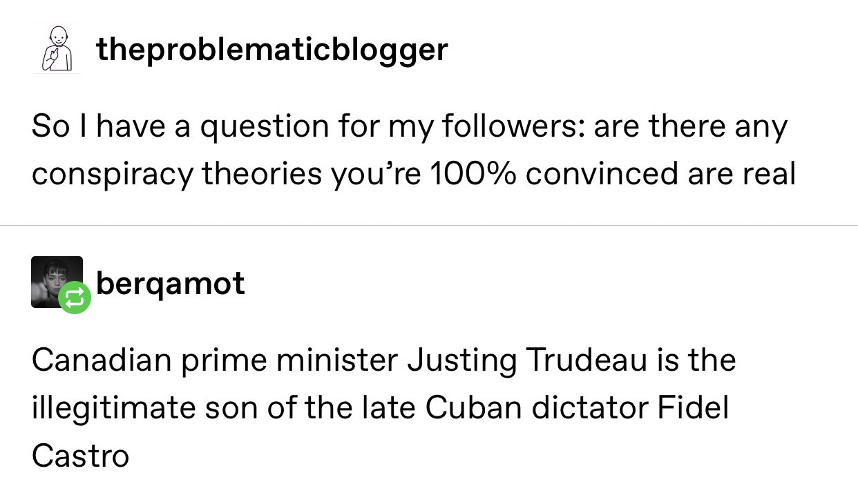Select the word 'dictator' in the reply
The width and height of the screenshot is (858, 504).
(x=589, y=408)
